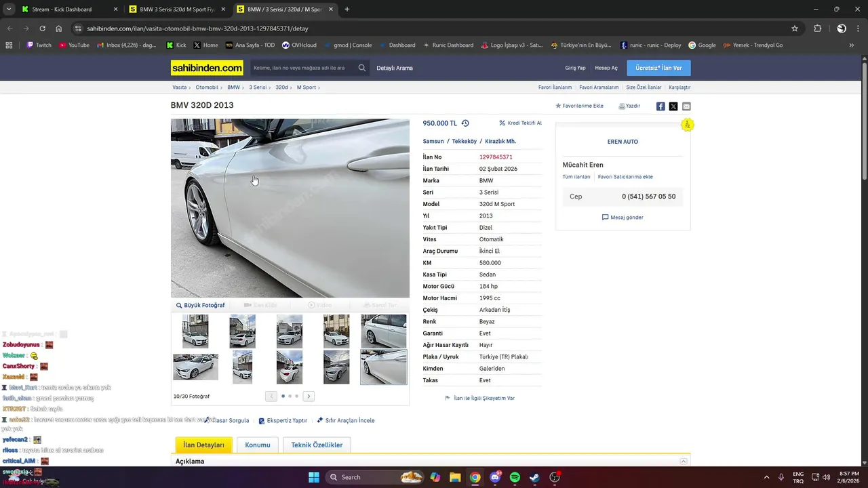Click Giriş Yap link
The image size is (868, 488).
pos(575,68)
